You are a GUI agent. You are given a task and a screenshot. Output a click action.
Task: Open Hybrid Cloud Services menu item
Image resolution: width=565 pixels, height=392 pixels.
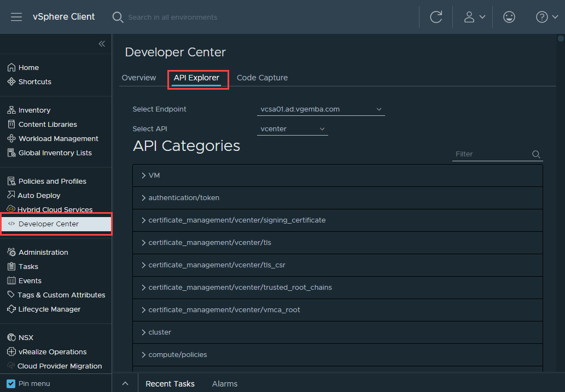point(55,209)
